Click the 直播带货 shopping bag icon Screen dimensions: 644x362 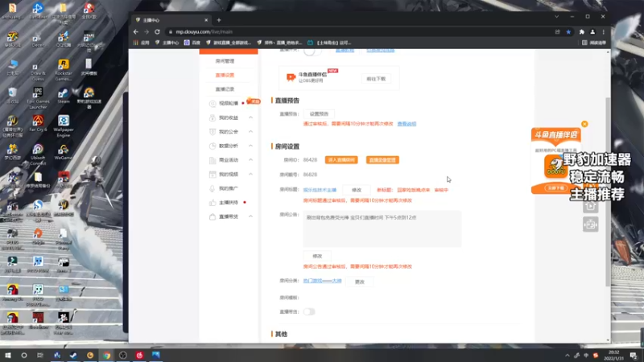[x=213, y=216]
